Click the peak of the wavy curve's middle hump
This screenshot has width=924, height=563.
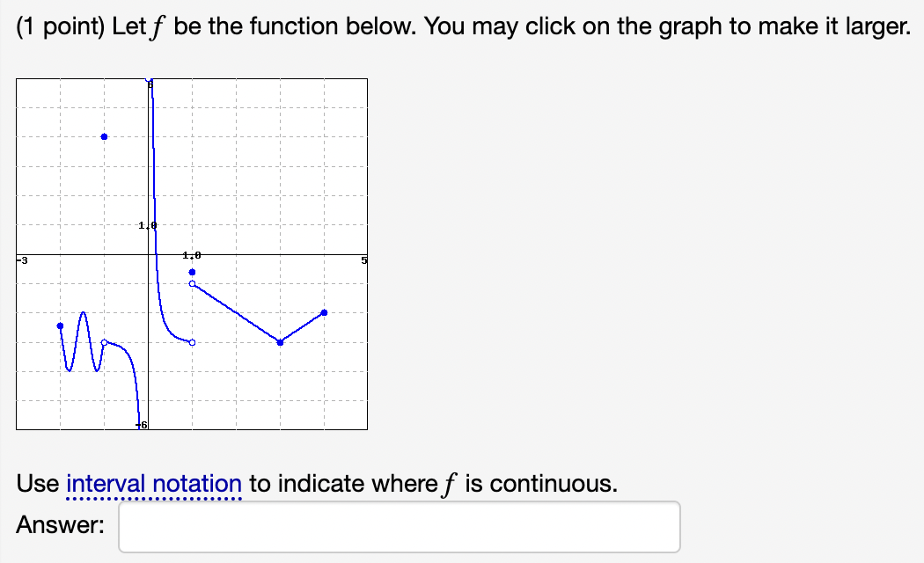(83, 312)
